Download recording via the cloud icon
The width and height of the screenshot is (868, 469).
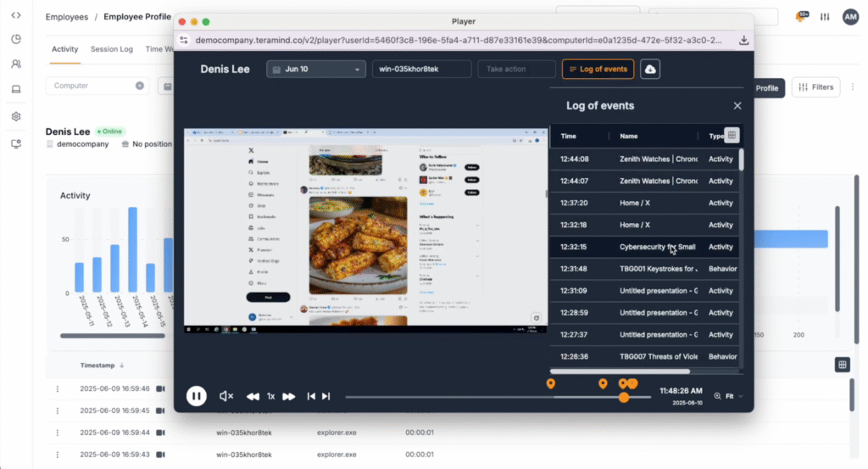click(650, 70)
